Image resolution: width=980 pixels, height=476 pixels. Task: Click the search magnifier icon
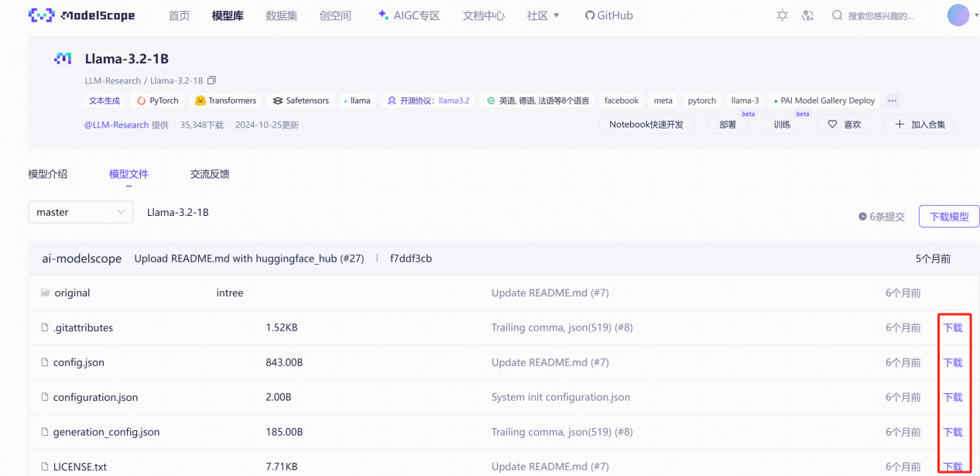click(x=838, y=15)
